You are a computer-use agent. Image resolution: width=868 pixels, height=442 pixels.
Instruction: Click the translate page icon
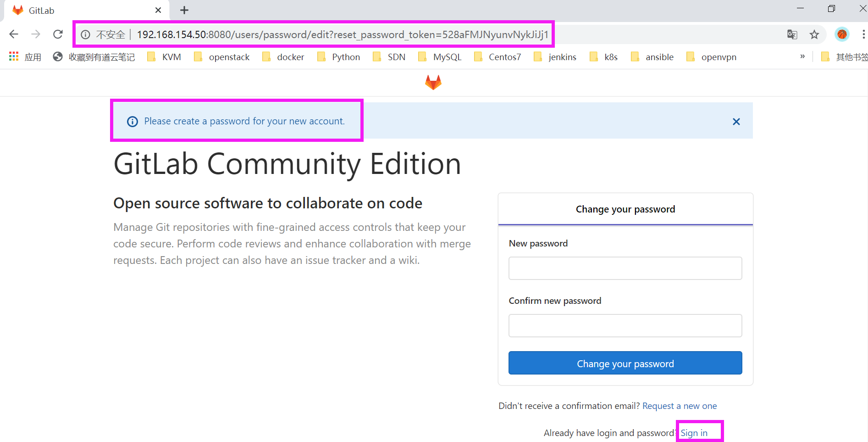tap(792, 34)
